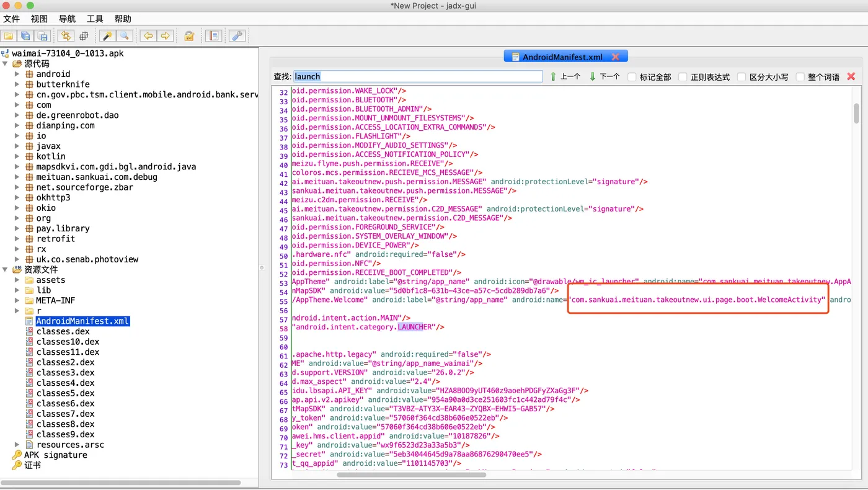Click the open file toolbar icon

[9, 36]
